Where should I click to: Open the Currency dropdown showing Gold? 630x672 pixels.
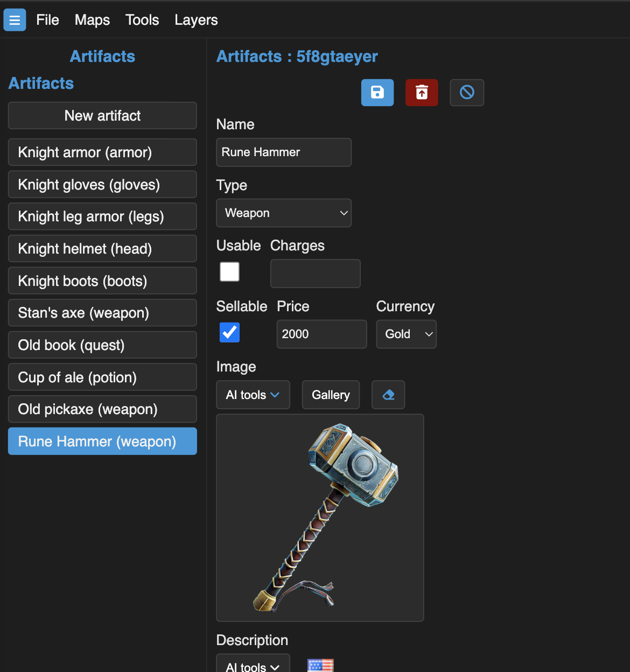coord(407,334)
